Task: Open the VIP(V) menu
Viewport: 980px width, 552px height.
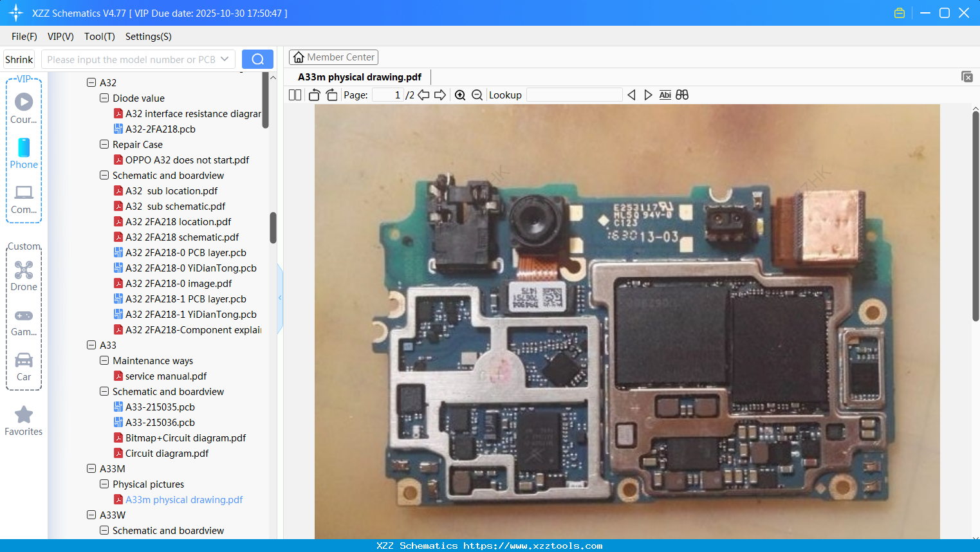Action: 60,37
